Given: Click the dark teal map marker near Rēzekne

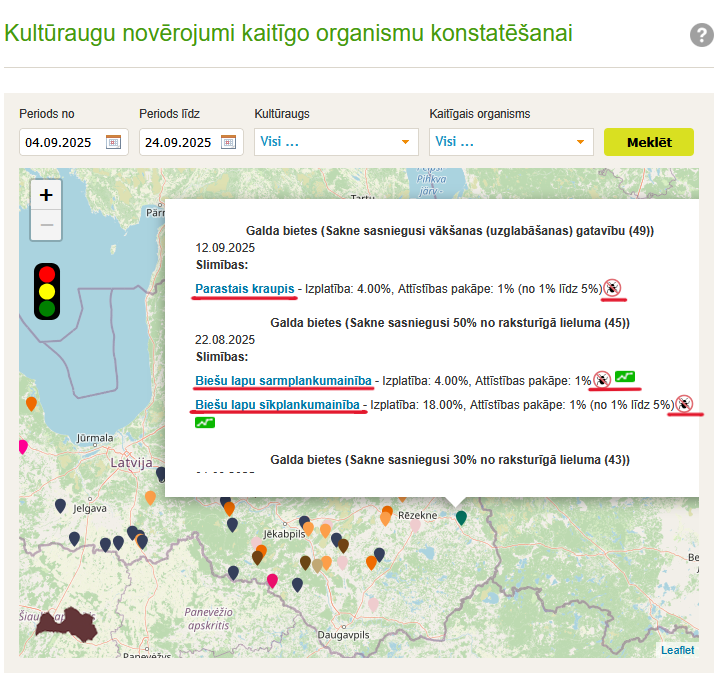Looking at the screenshot, I should (461, 517).
